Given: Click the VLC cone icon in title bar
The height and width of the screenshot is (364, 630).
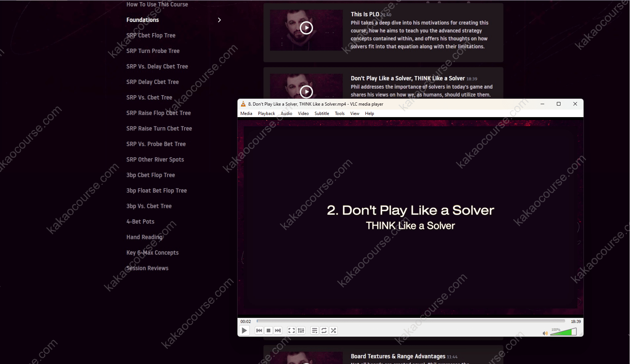Looking at the screenshot, I should click(243, 104).
